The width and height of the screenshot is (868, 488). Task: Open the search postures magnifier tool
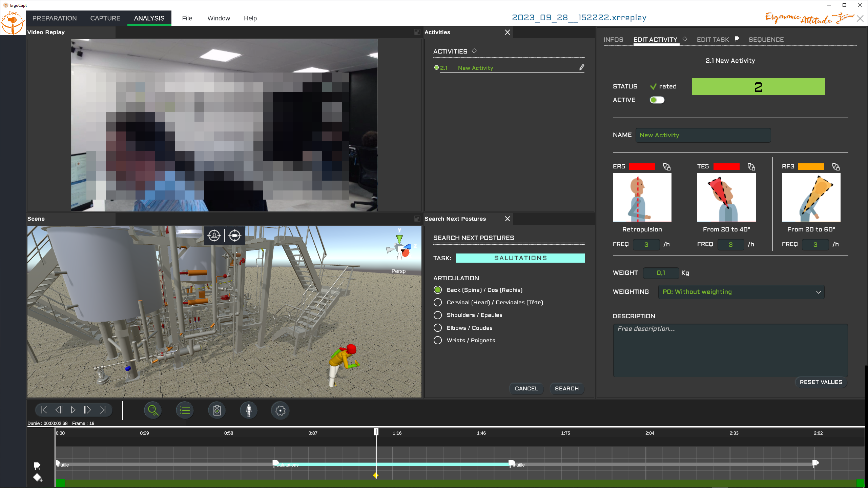pos(153,410)
